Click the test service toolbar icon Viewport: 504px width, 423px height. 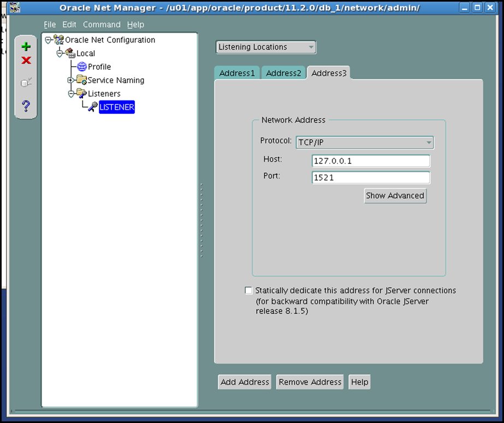click(26, 83)
